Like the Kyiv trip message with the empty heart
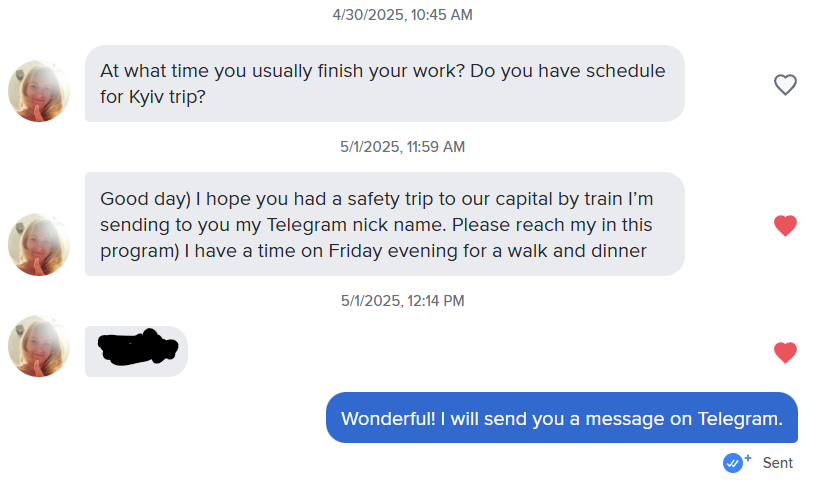The height and width of the screenshot is (488, 816). 785,85
